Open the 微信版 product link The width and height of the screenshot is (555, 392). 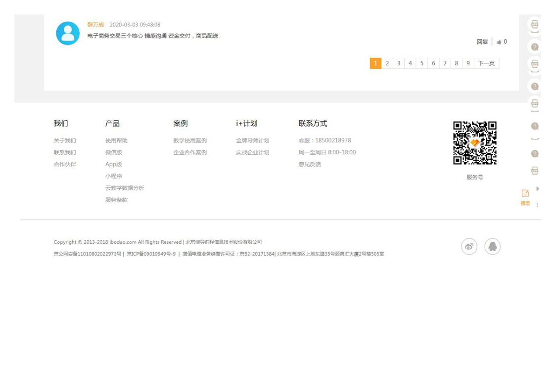coord(113,153)
